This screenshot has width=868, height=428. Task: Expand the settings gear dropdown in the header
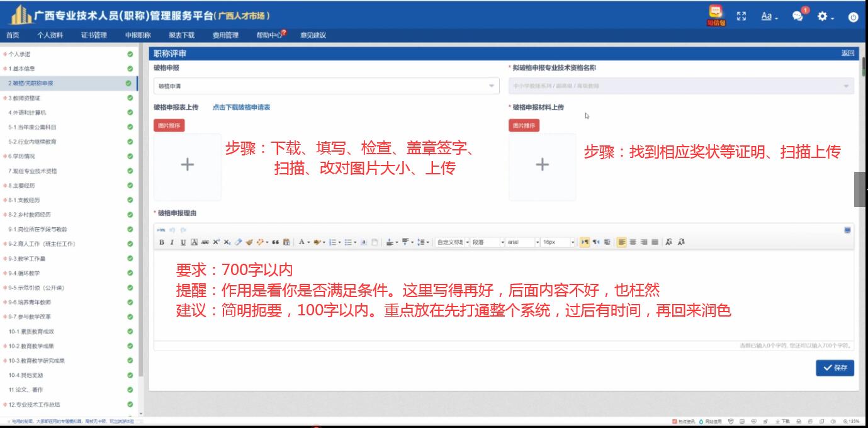pyautogui.click(x=823, y=17)
